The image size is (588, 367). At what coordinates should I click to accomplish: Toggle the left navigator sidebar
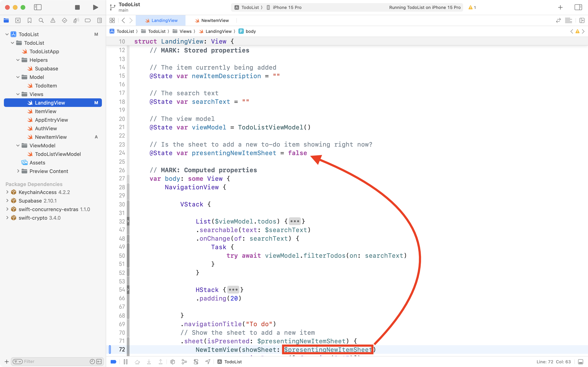38,7
